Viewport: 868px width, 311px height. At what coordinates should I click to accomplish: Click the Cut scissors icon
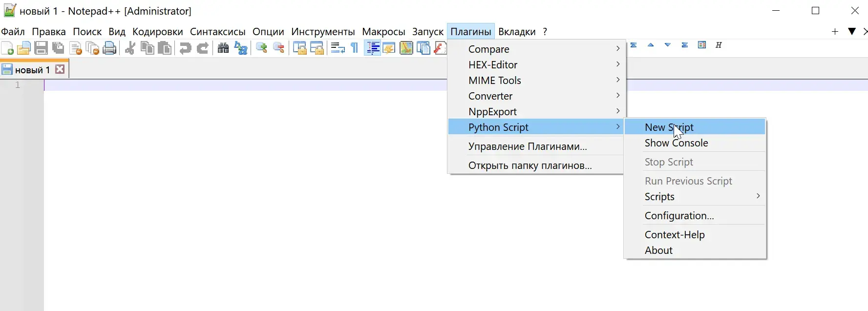point(130,48)
